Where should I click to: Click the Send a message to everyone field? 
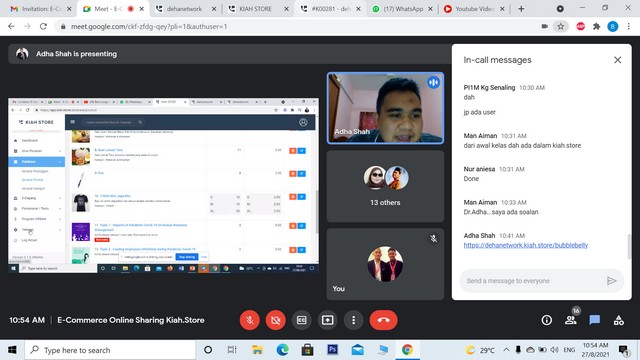point(533,281)
